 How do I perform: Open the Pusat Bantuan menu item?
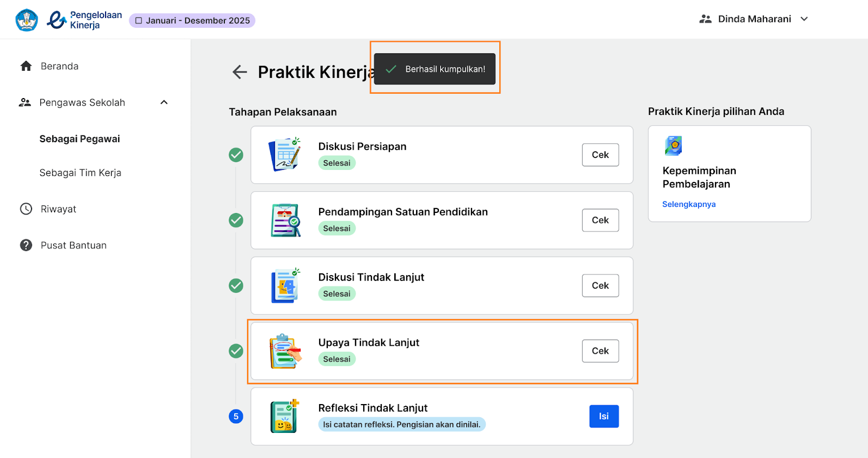(x=74, y=246)
